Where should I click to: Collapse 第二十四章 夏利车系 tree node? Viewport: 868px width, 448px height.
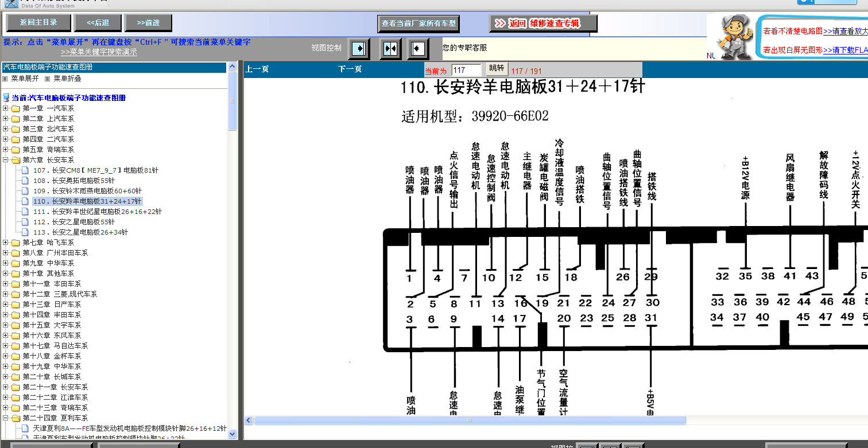(x=6, y=418)
